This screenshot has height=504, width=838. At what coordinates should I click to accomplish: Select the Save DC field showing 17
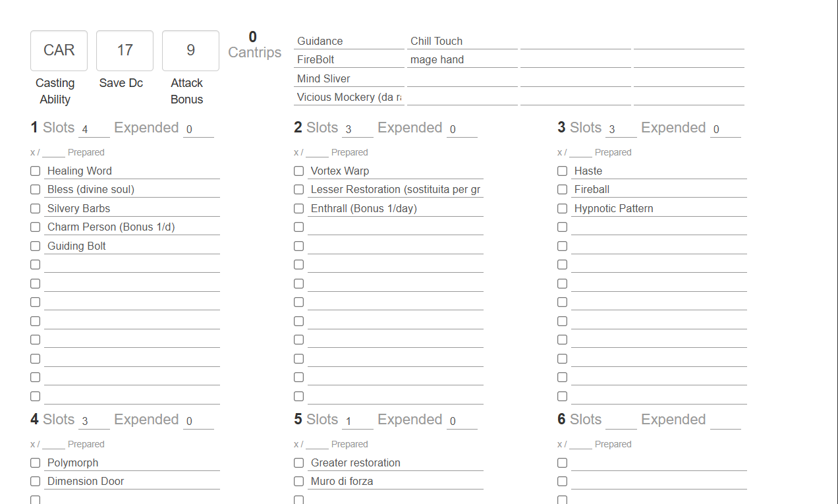(x=125, y=50)
